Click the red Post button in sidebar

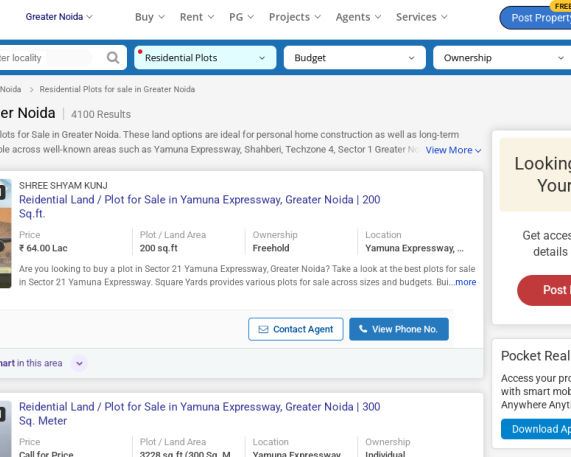[544, 290]
